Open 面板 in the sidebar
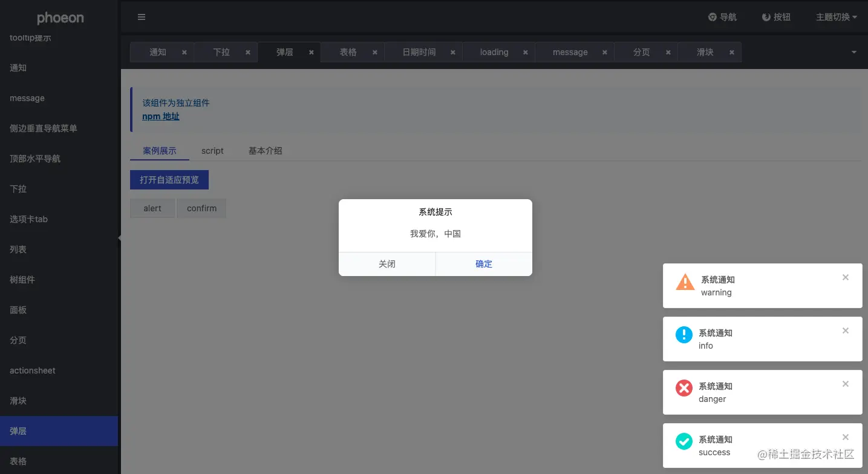This screenshot has width=868, height=474. tap(59, 310)
